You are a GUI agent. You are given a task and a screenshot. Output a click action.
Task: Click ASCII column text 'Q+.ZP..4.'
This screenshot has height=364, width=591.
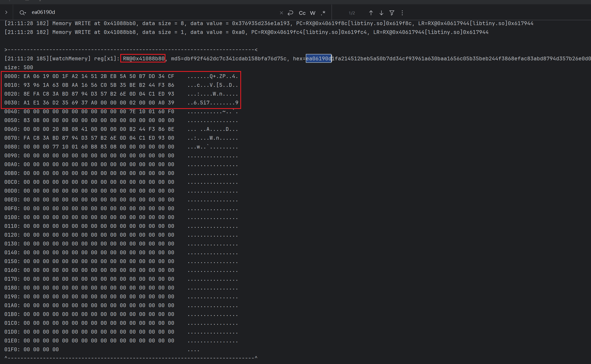224,76
